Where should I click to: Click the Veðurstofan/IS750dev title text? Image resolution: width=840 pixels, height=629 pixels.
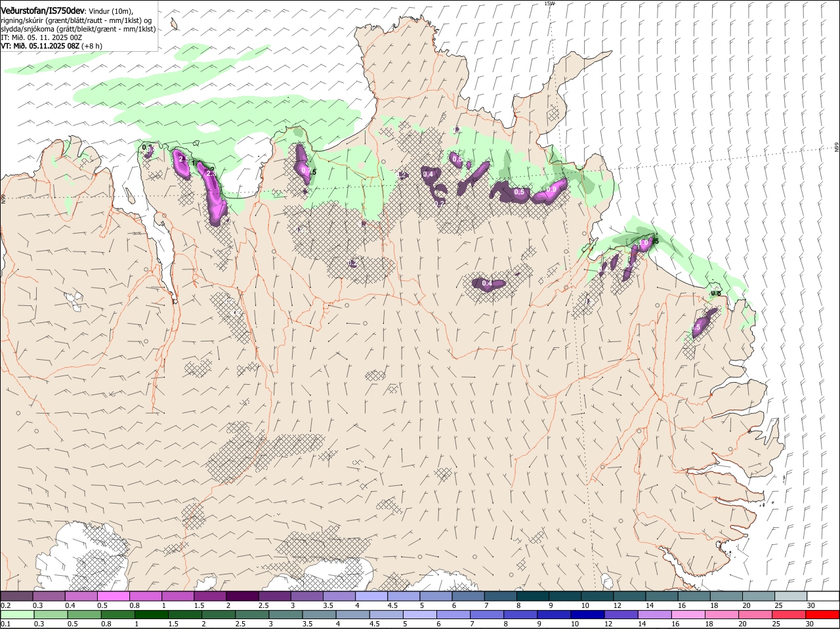[x=43, y=11]
